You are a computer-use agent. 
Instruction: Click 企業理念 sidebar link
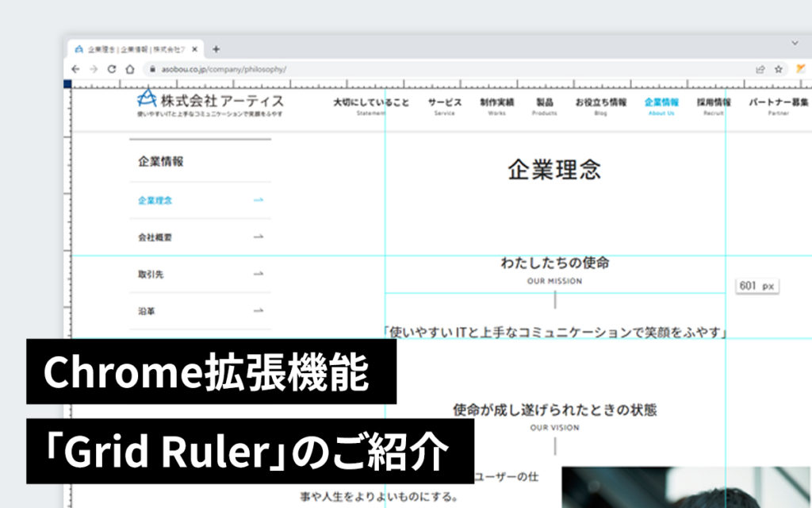pos(155,201)
